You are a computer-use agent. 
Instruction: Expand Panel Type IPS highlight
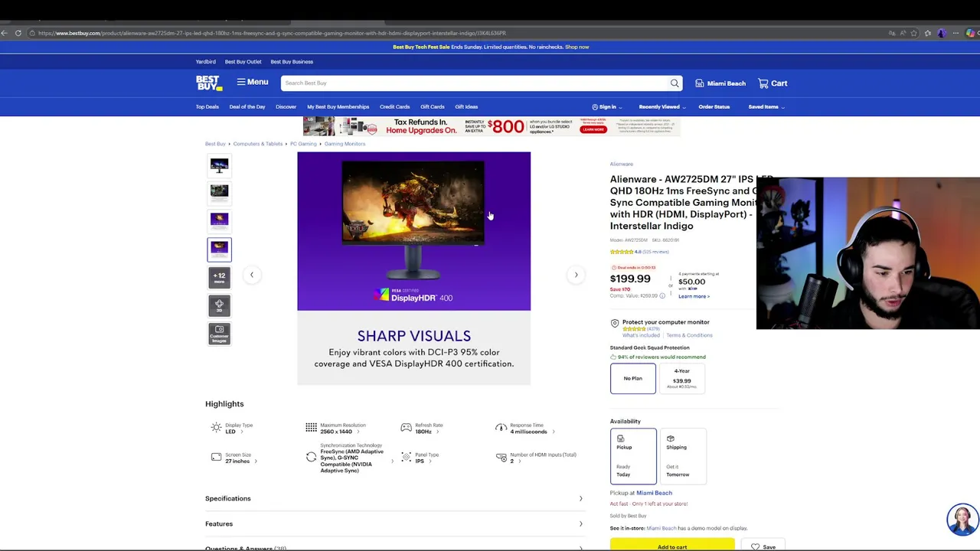[x=420, y=458]
